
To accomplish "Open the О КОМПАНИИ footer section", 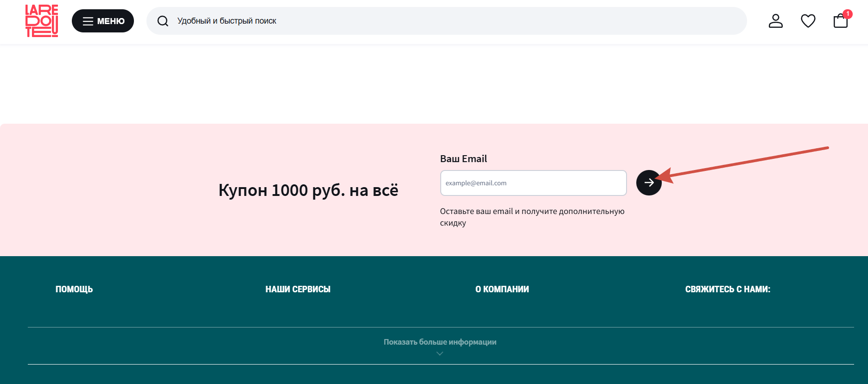I will [502, 289].
